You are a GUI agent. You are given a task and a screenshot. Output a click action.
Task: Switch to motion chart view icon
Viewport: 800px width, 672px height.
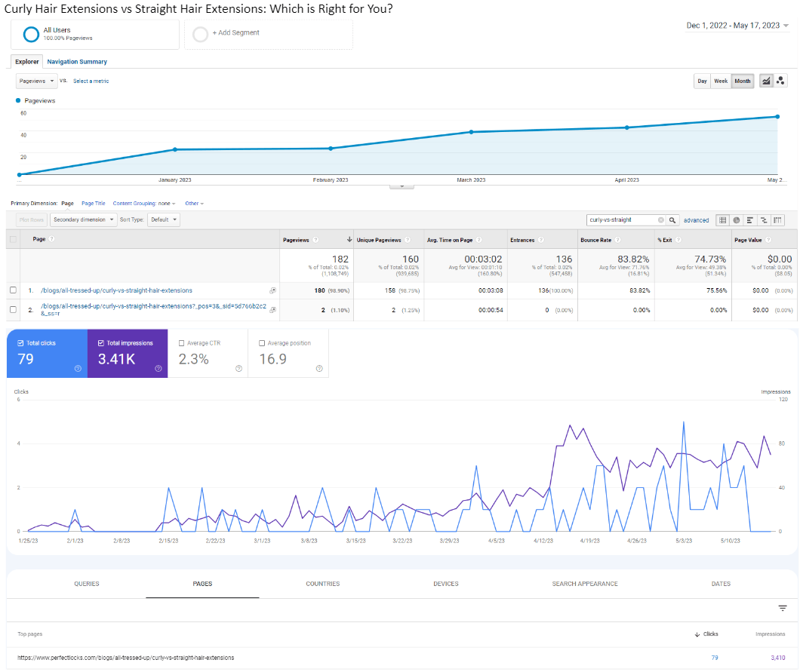(781, 81)
